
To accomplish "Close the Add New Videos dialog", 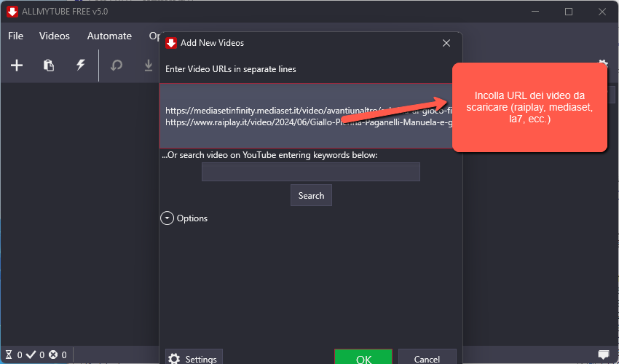I will [446, 43].
